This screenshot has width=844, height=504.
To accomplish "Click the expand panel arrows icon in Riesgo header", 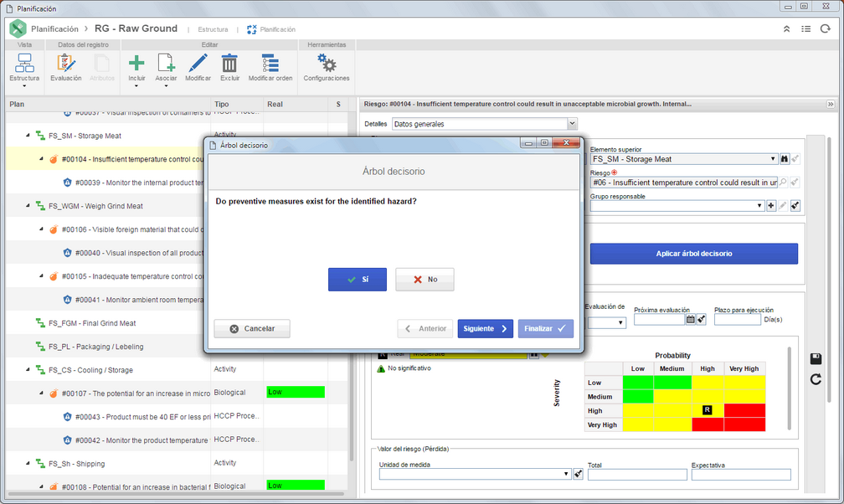I will (831, 104).
